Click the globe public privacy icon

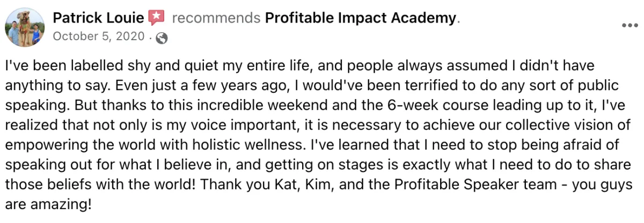click(160, 38)
